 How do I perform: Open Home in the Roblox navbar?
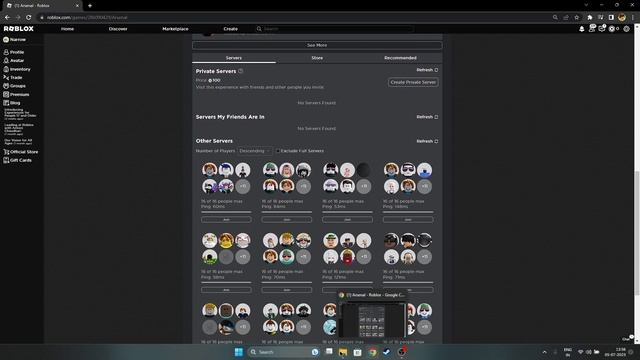coord(67,29)
